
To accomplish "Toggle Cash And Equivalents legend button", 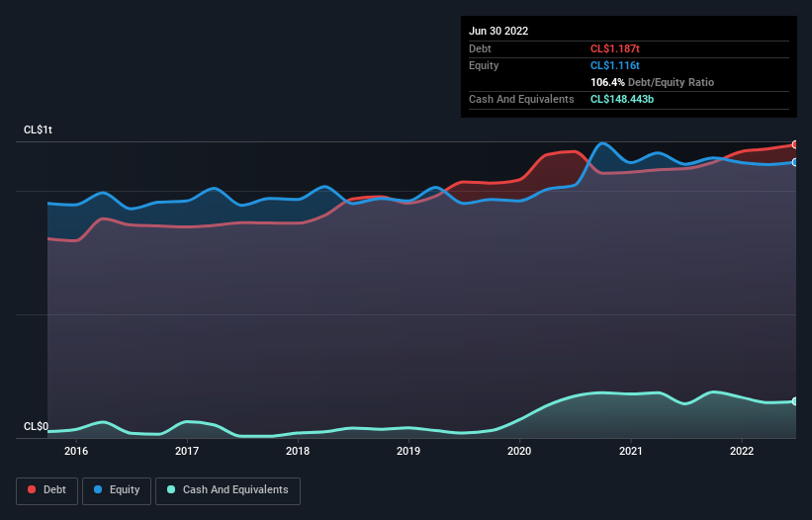I will [227, 490].
